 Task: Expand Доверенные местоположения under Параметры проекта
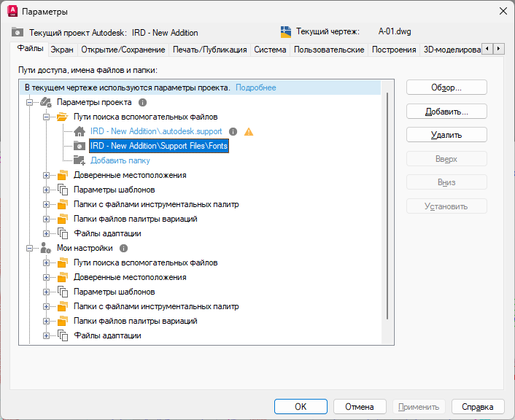pos(47,176)
